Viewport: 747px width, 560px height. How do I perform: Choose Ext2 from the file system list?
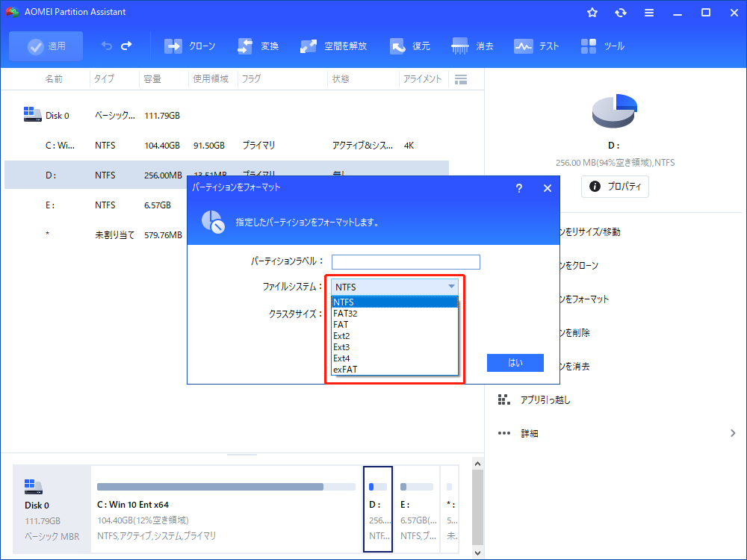click(x=394, y=336)
